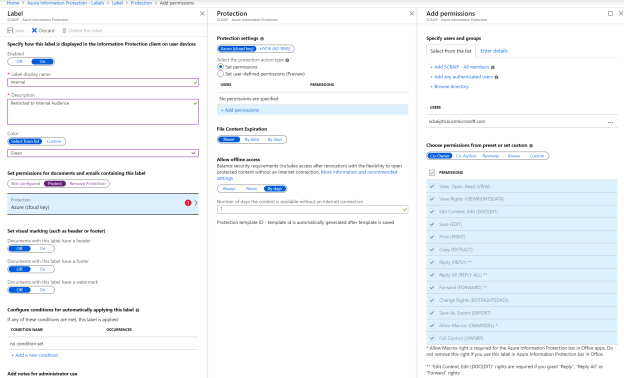
Task: Uncheck Change Rights (EDITRIGHTSDATA) permission
Action: (432, 300)
